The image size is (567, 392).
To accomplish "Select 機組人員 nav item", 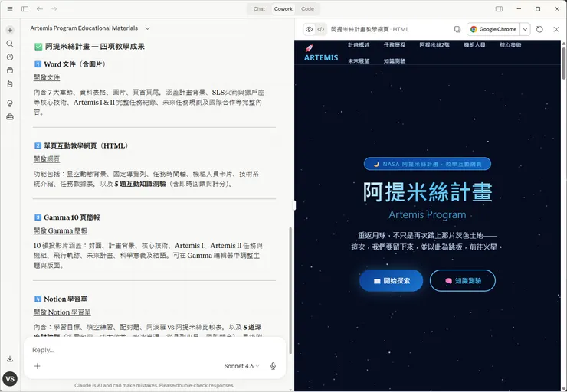I will point(474,45).
